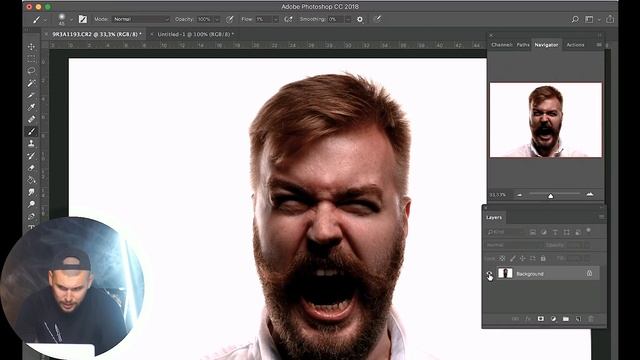Switch to the Channels tab
This screenshot has width=640, height=360.
[x=502, y=45]
